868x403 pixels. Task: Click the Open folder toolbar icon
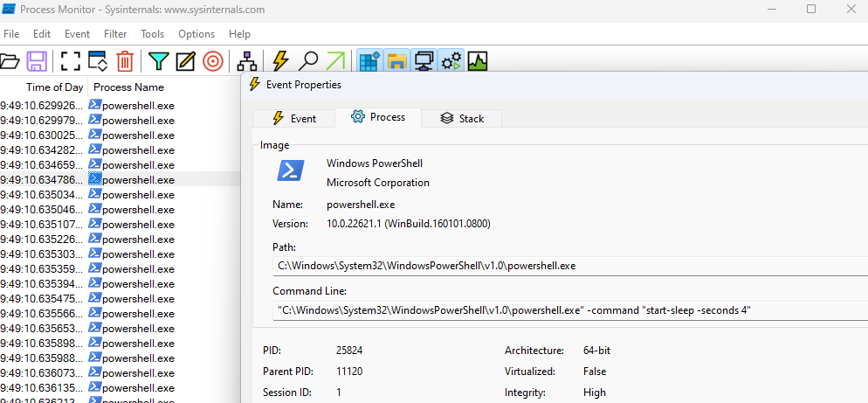[9, 61]
